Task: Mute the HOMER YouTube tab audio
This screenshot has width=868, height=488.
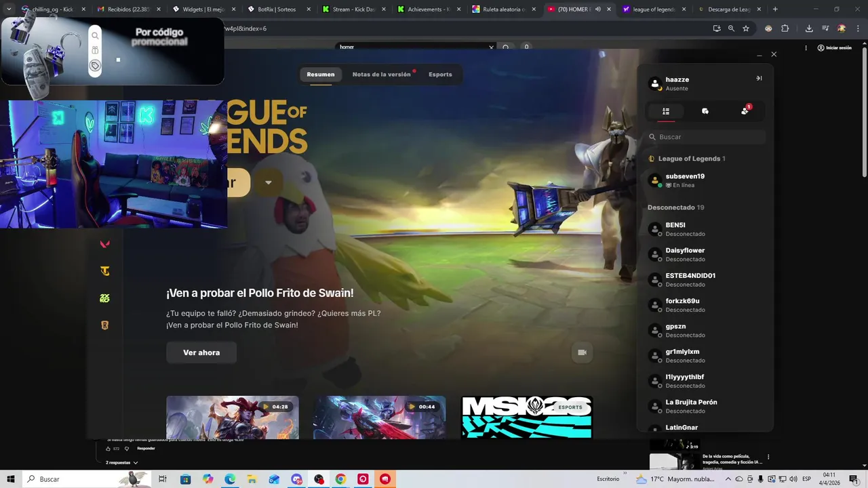Action: [598, 9]
